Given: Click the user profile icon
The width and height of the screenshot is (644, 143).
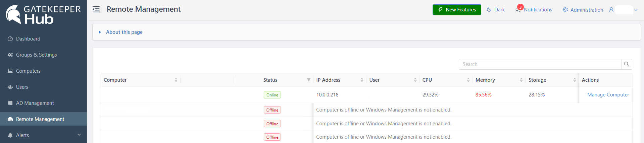Looking at the screenshot, I should [x=611, y=10].
